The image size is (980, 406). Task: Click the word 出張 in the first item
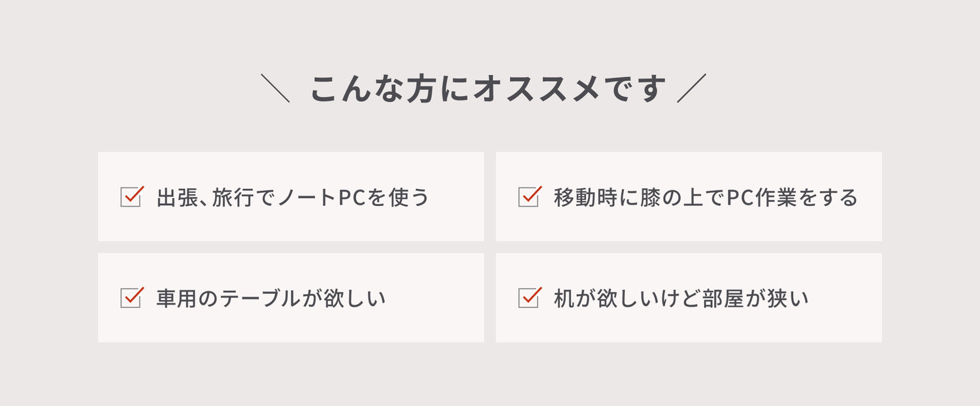[x=176, y=197]
